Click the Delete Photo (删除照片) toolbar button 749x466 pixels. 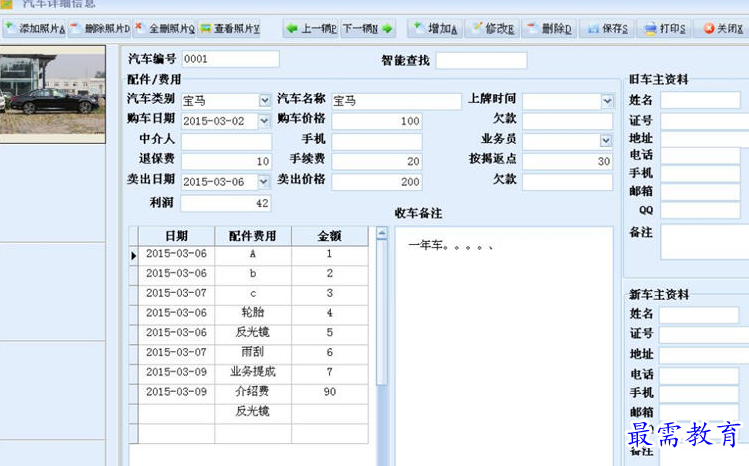(100, 29)
